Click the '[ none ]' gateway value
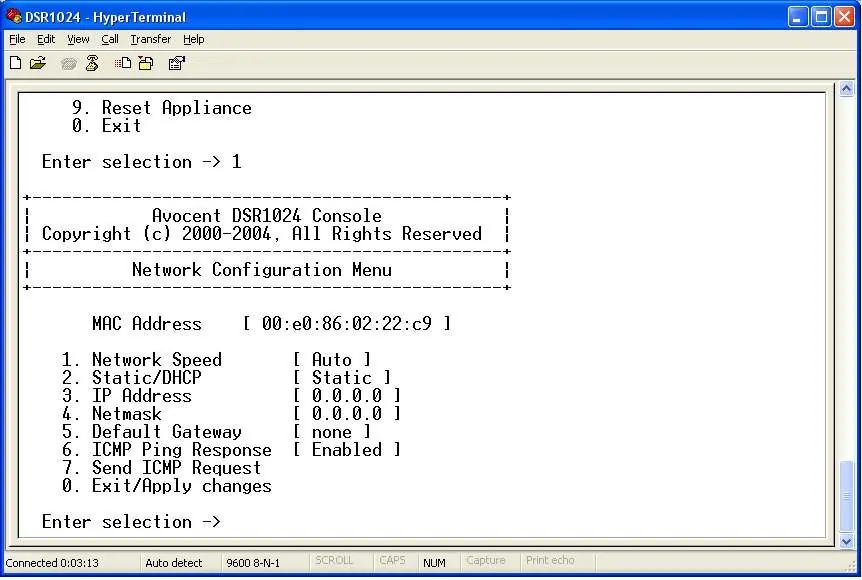 (331, 432)
